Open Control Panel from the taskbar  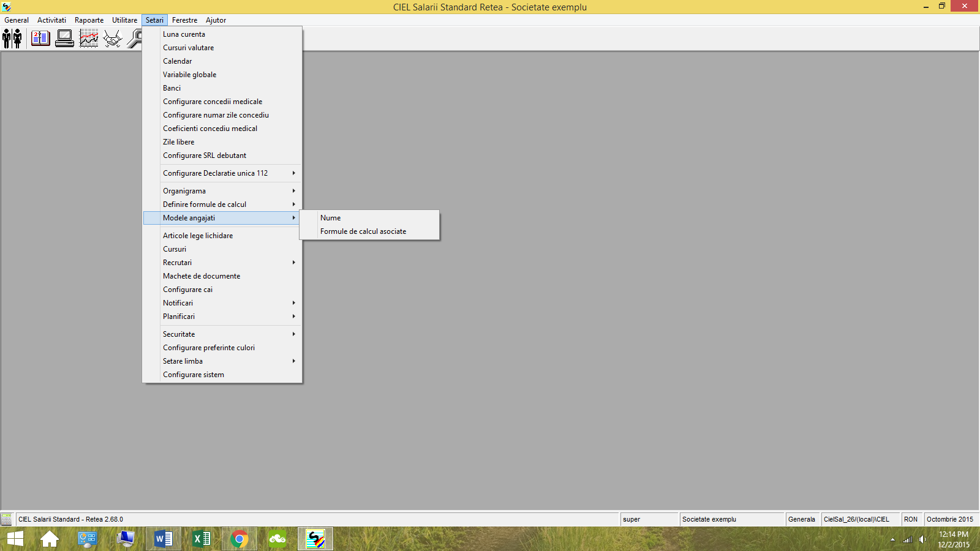[x=88, y=539]
